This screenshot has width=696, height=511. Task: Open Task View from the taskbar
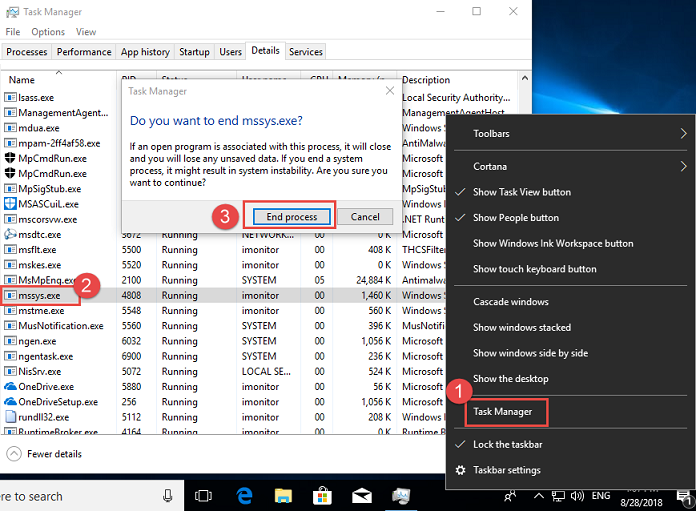tap(203, 496)
